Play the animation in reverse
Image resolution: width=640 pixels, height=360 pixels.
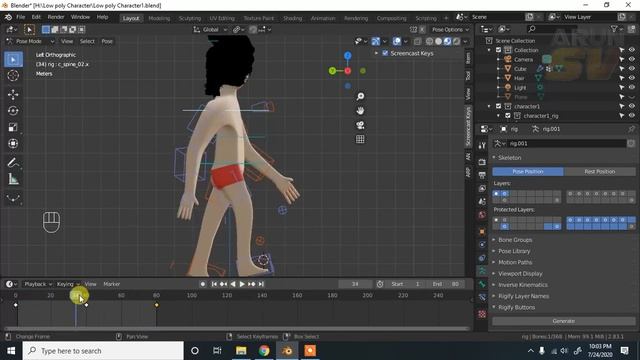[x=233, y=284]
